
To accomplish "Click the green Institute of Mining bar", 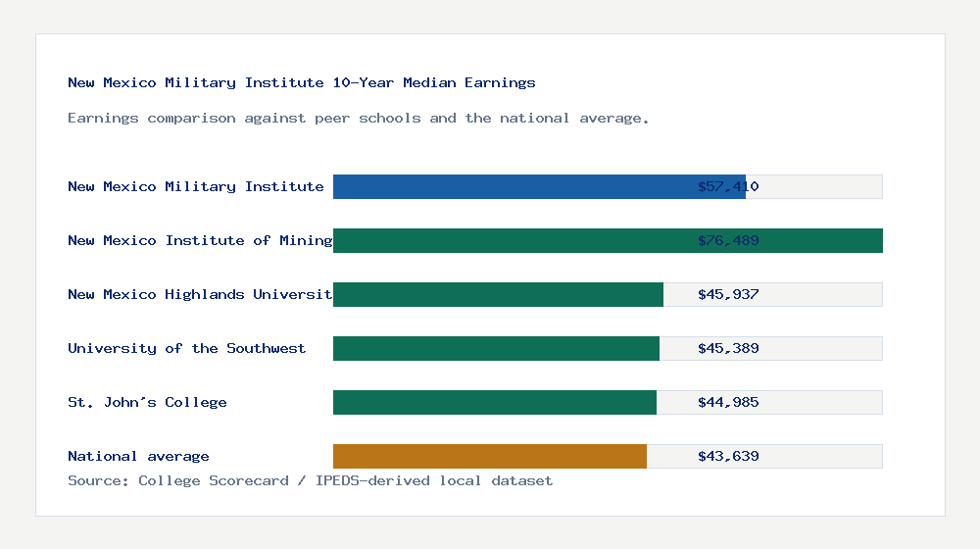I will click(x=609, y=241).
